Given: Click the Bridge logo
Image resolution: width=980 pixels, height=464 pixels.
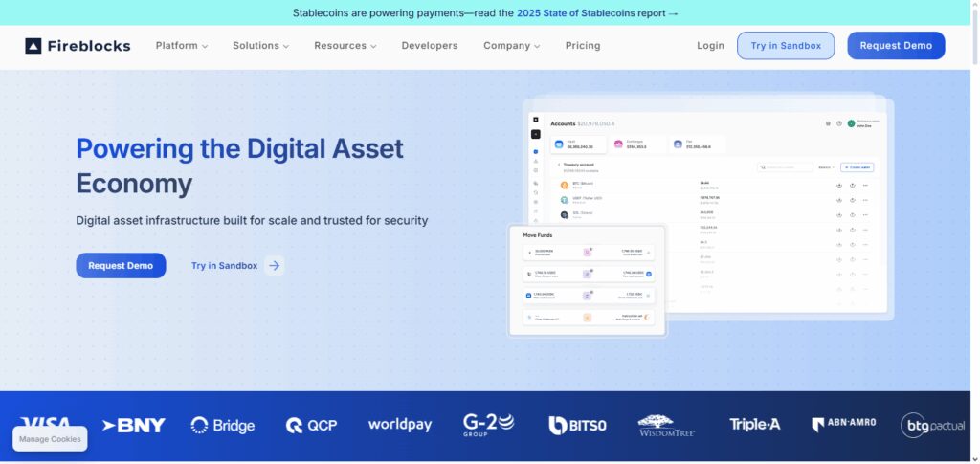Looking at the screenshot, I should [x=222, y=426].
